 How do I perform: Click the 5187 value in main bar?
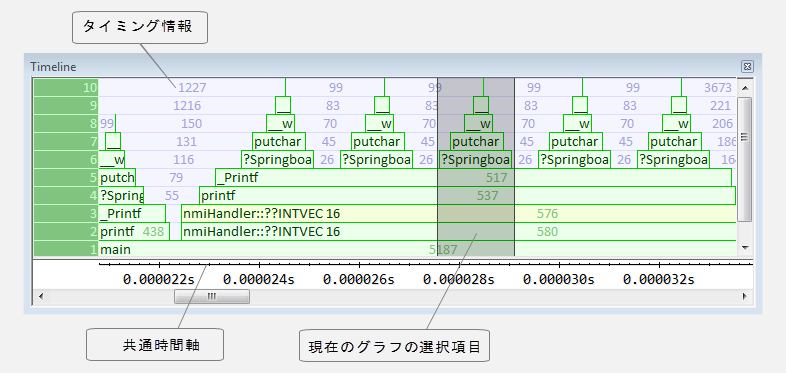tap(443, 249)
